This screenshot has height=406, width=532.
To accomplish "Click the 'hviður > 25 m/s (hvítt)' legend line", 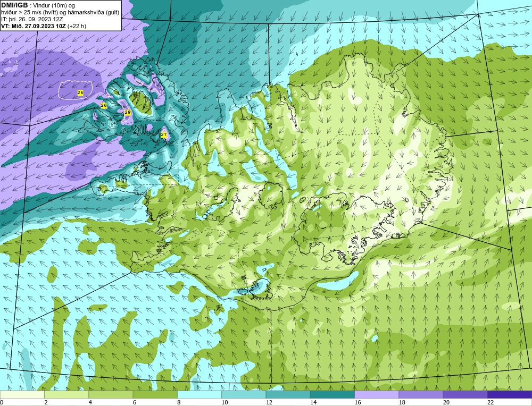I will tap(29, 13).
